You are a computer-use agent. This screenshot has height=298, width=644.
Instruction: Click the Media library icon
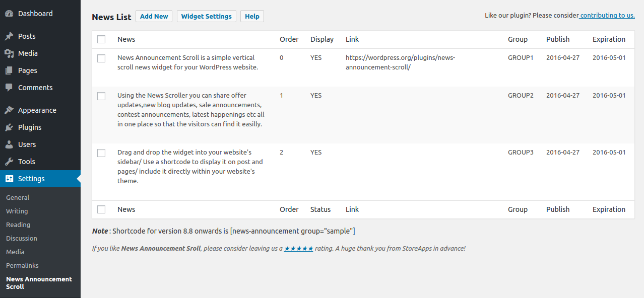click(9, 53)
